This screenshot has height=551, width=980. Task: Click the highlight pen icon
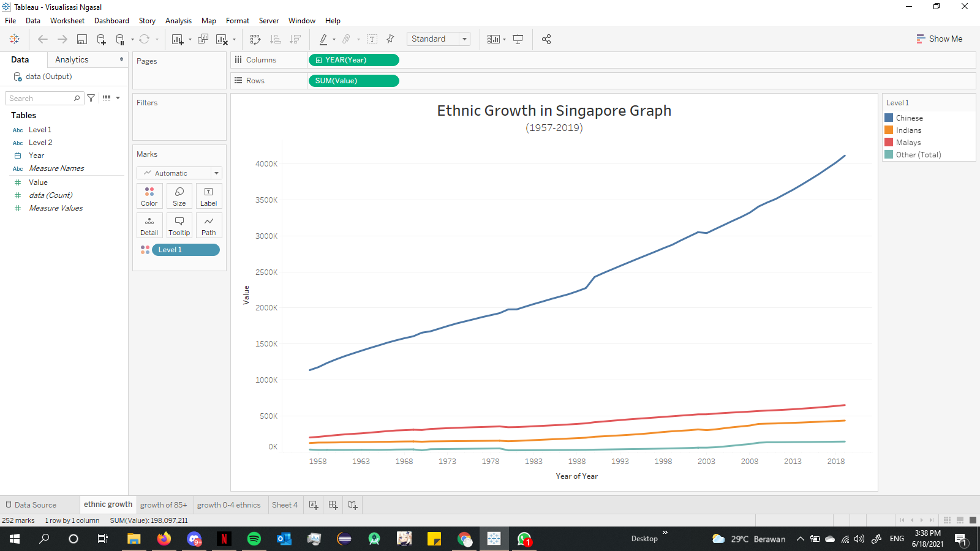pyautogui.click(x=323, y=39)
